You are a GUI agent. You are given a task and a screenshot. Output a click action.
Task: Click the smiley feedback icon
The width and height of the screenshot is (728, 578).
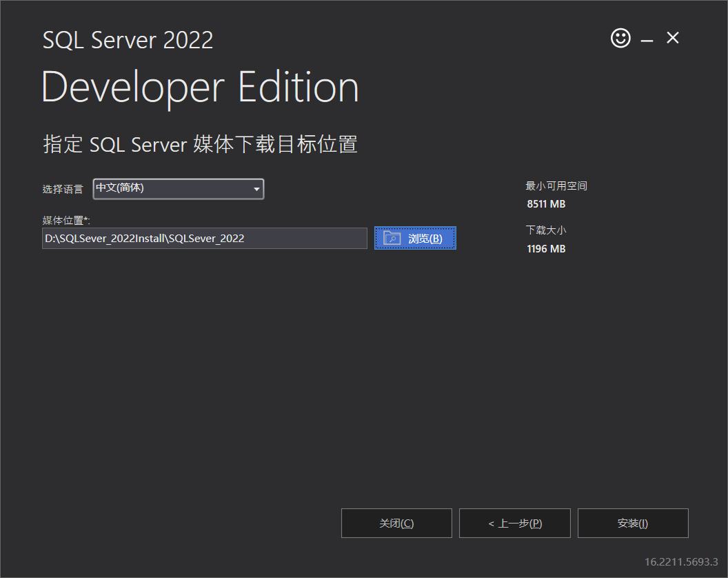[620, 38]
